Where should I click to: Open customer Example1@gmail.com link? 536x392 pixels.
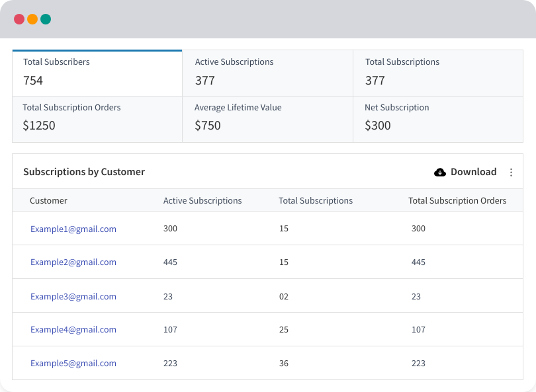[73, 229]
